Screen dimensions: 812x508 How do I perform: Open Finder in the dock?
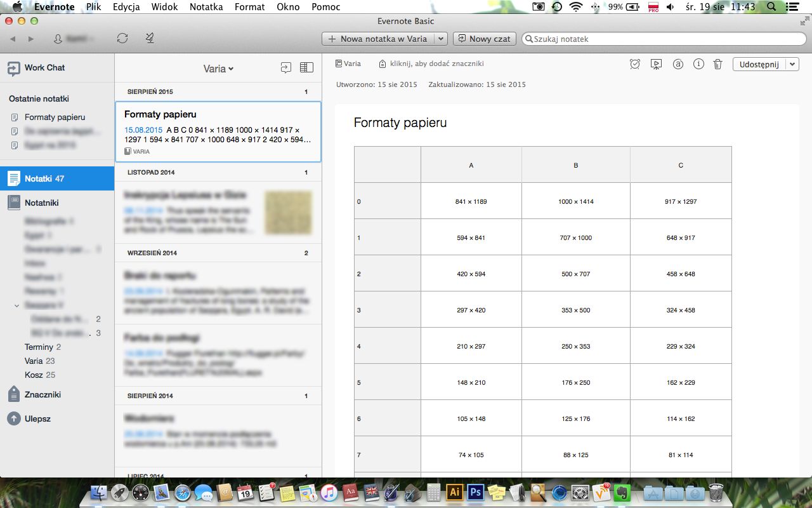coord(99,492)
